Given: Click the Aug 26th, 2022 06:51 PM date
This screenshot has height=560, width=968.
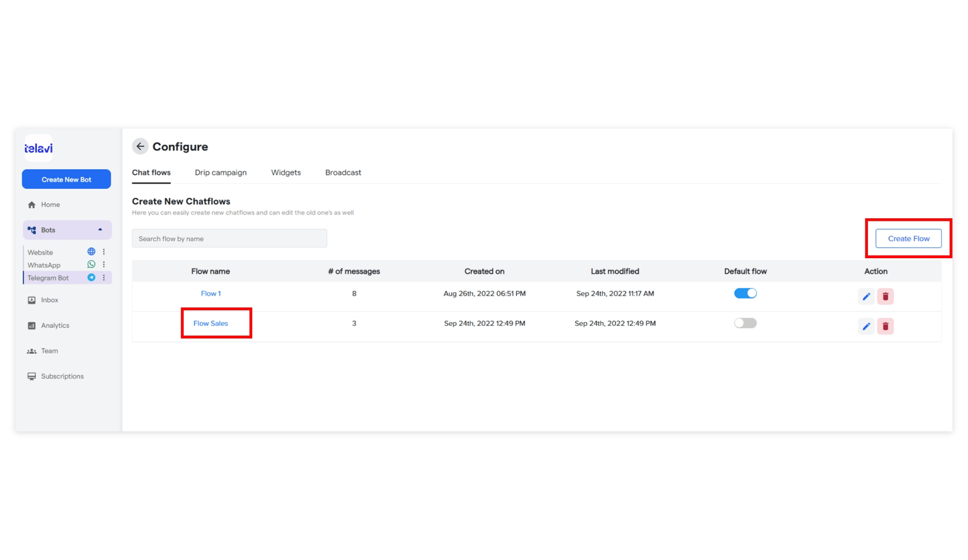Looking at the screenshot, I should click(x=485, y=293).
